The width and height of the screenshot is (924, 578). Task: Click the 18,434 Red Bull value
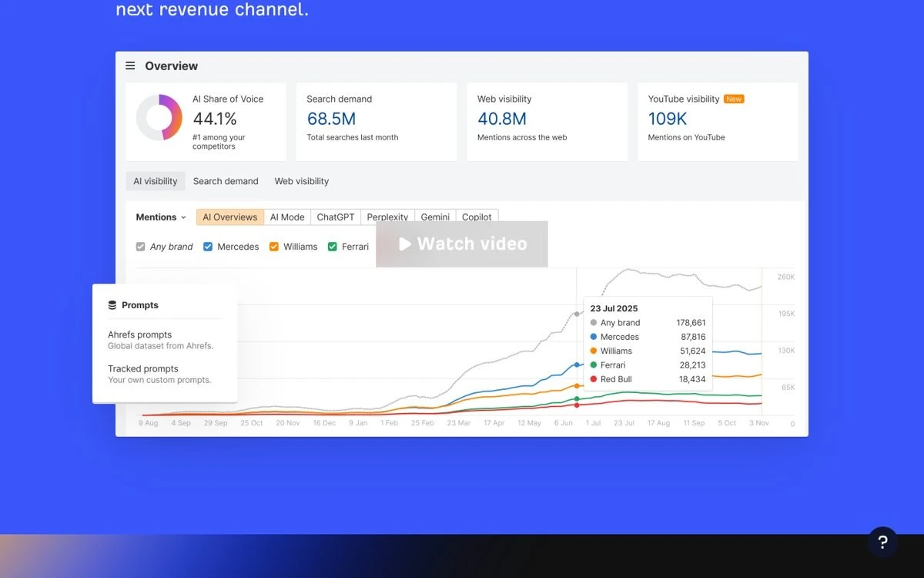(693, 379)
